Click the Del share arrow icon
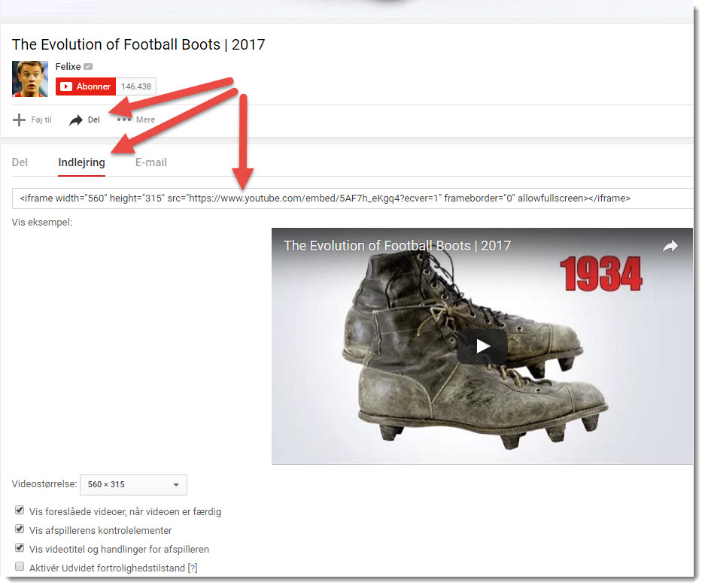 [x=76, y=120]
